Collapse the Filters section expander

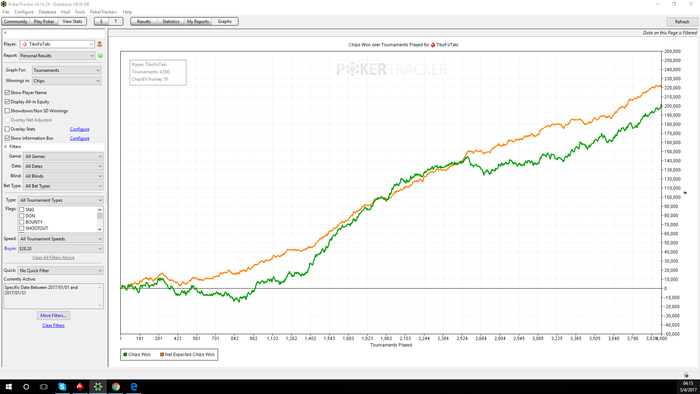coord(6,146)
